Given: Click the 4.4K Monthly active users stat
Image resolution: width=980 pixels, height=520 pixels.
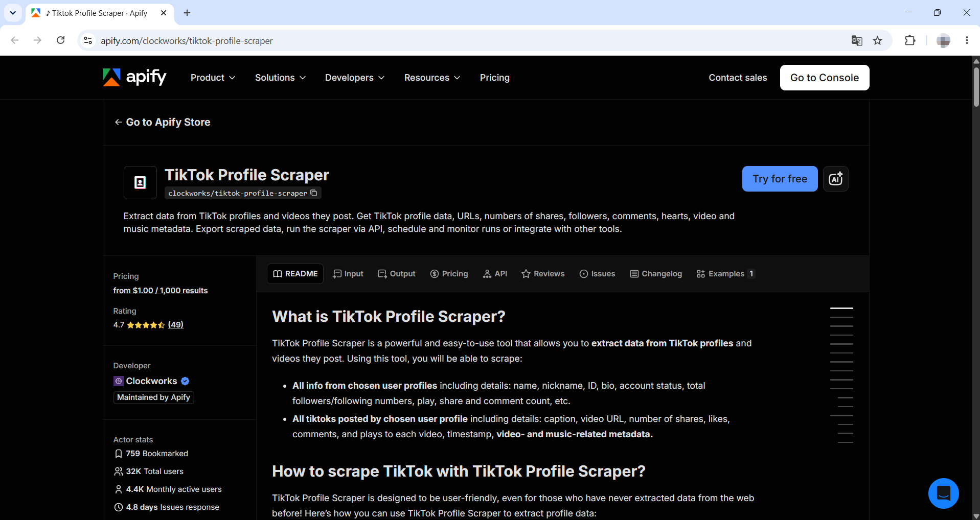Looking at the screenshot, I should tap(168, 489).
